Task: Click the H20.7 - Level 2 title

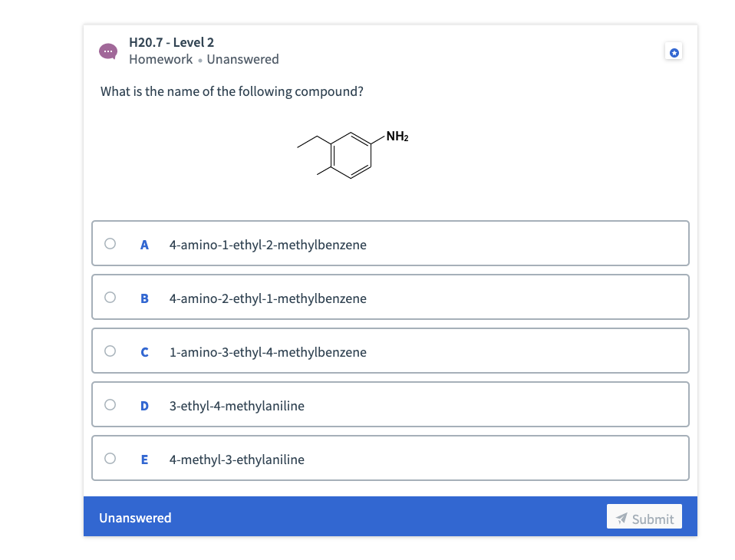Action: tap(170, 42)
